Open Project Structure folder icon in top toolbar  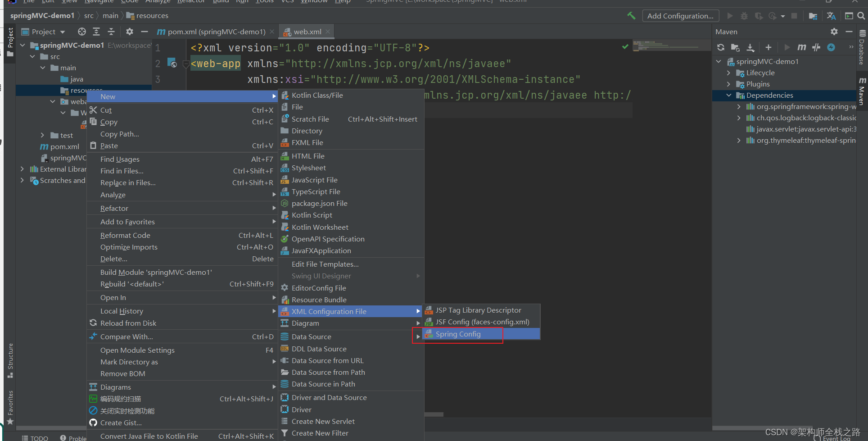click(813, 16)
